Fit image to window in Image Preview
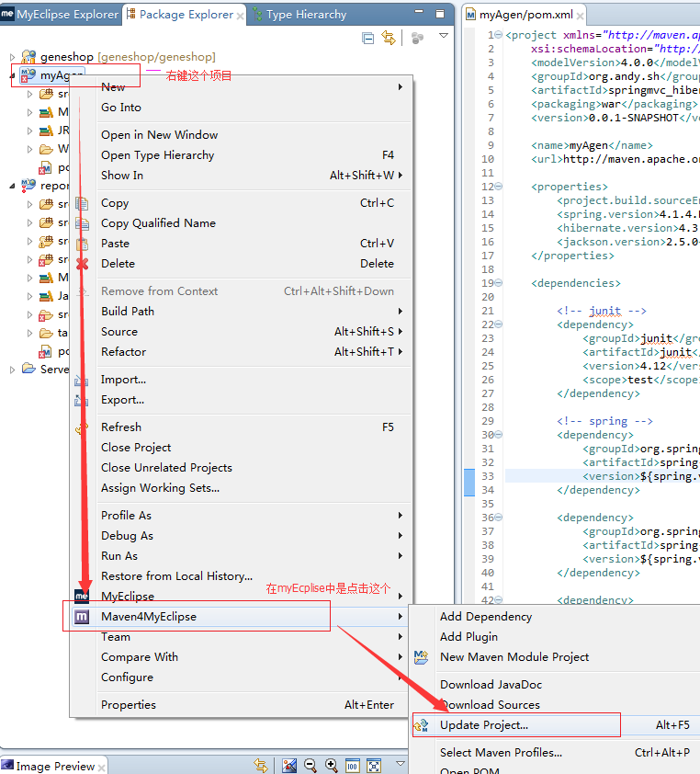The image size is (700, 774). point(374,766)
